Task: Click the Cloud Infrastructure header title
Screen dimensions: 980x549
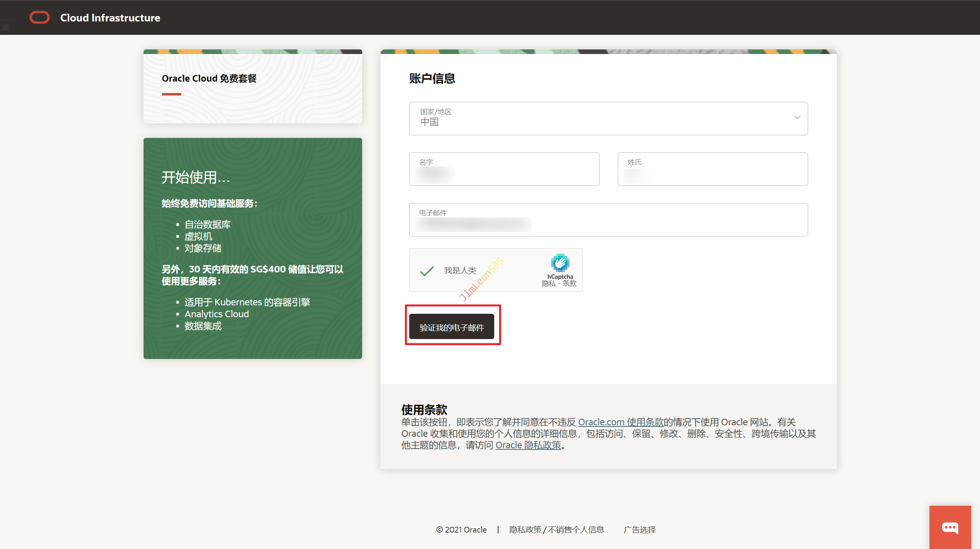Action: [110, 18]
